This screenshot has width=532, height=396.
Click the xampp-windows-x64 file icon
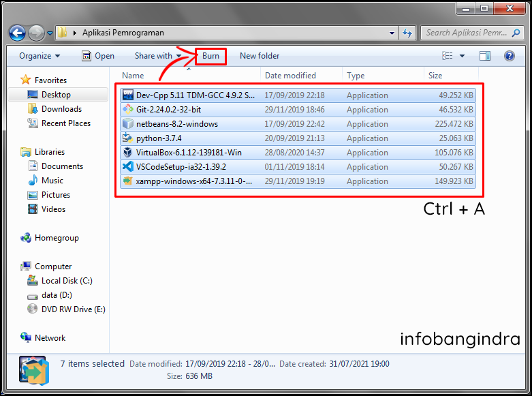tap(128, 181)
